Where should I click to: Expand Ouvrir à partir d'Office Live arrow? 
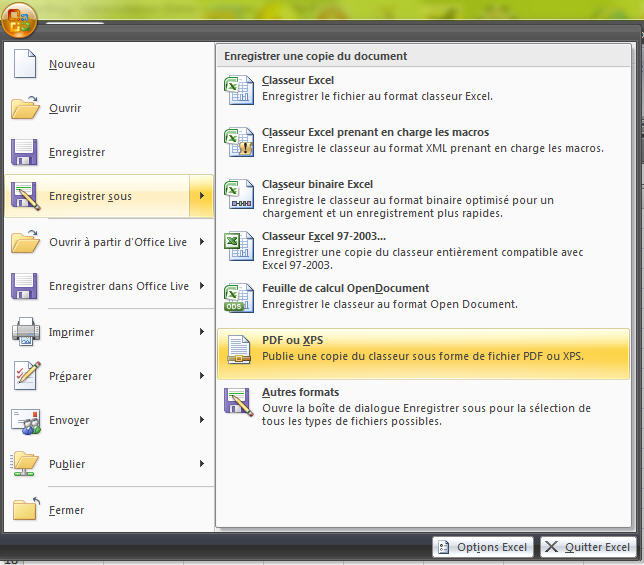click(202, 241)
